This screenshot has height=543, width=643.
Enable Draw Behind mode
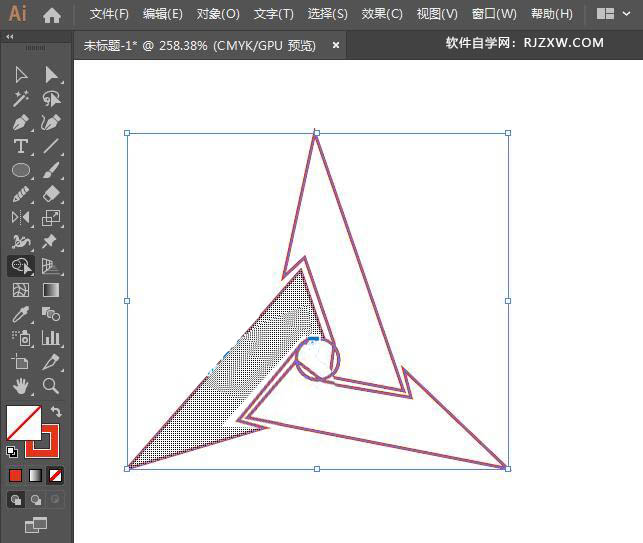(x=36, y=500)
